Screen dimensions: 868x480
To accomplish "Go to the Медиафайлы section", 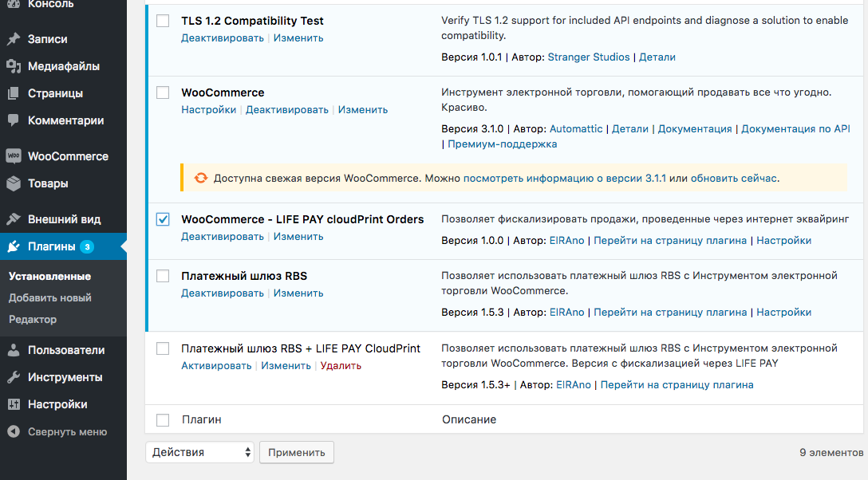I will pyautogui.click(x=63, y=66).
